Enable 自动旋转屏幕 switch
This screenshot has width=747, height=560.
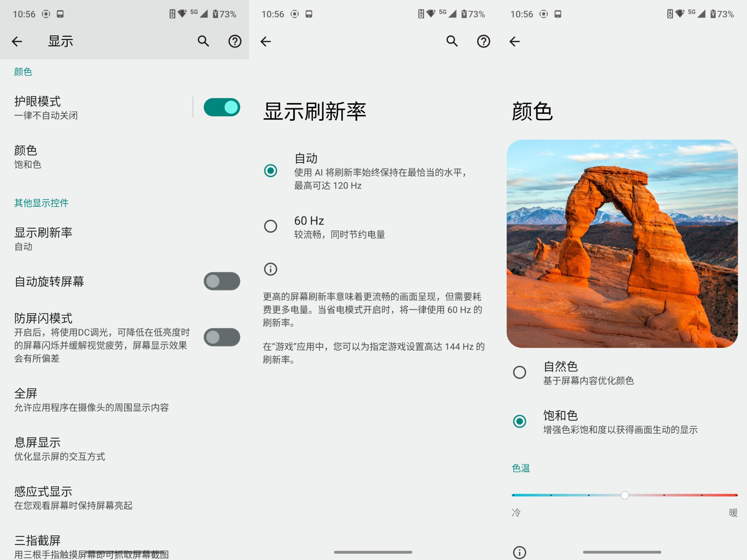(x=222, y=281)
